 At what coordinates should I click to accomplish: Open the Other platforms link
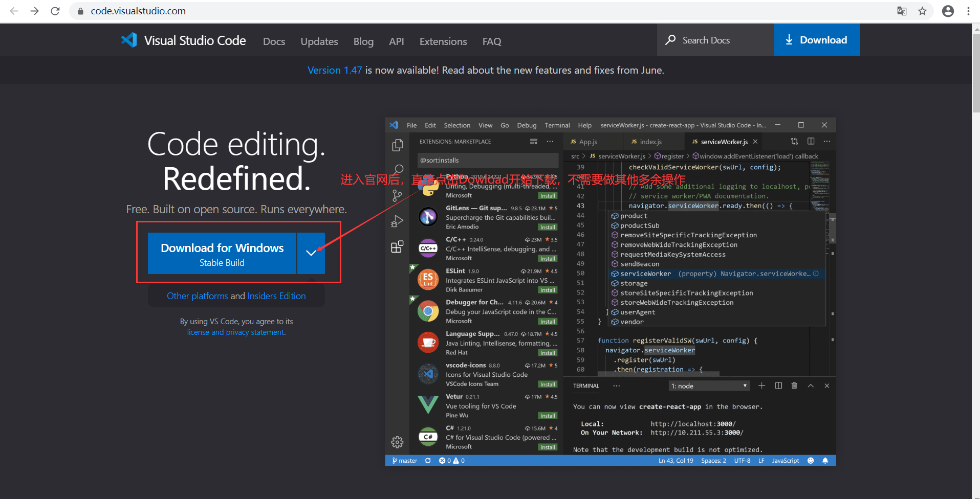coord(198,296)
